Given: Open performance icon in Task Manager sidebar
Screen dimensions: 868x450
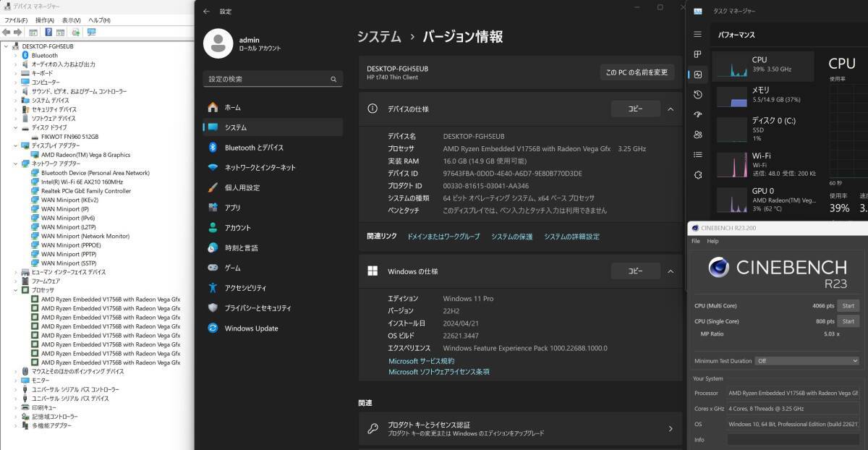Looking at the screenshot, I should [697, 75].
